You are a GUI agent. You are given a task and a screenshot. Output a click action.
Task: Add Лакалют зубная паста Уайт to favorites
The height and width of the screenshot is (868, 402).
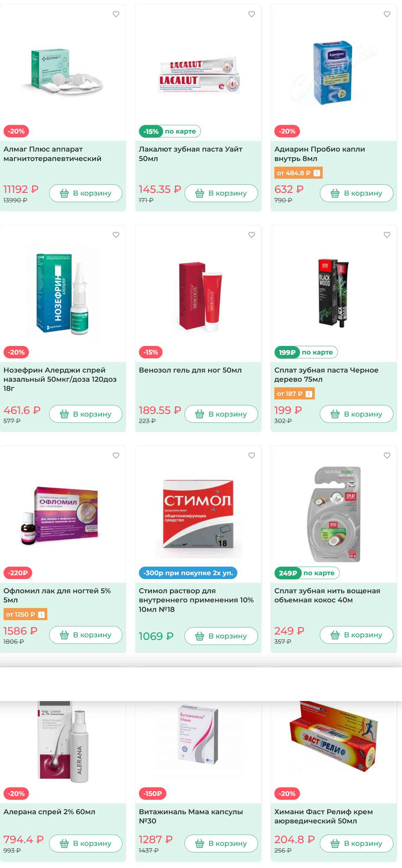pyautogui.click(x=251, y=14)
